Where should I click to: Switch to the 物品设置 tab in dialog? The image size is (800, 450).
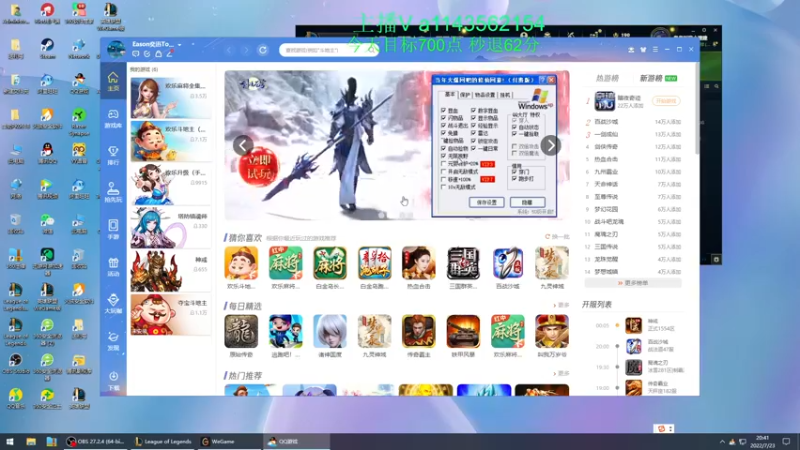click(485, 95)
